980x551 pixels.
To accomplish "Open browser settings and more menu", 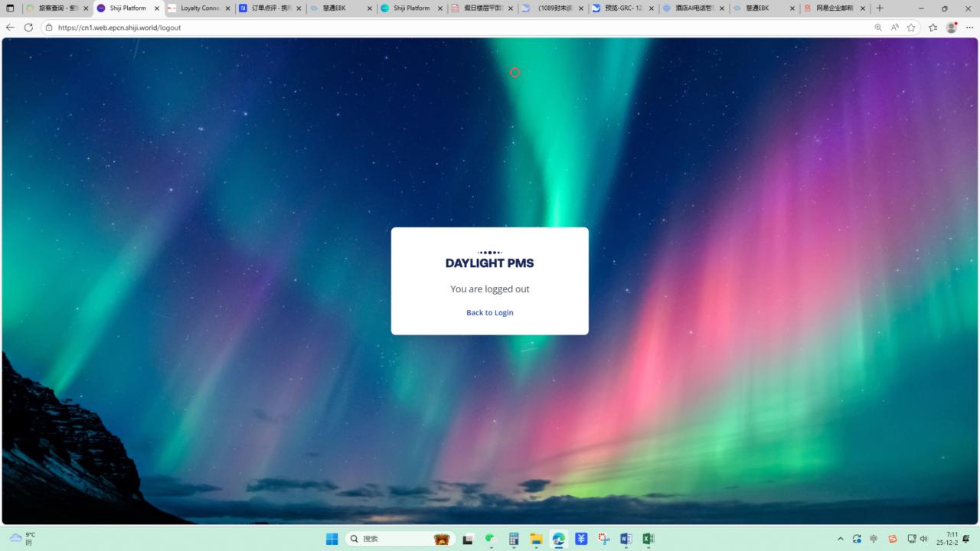I will [x=969, y=27].
